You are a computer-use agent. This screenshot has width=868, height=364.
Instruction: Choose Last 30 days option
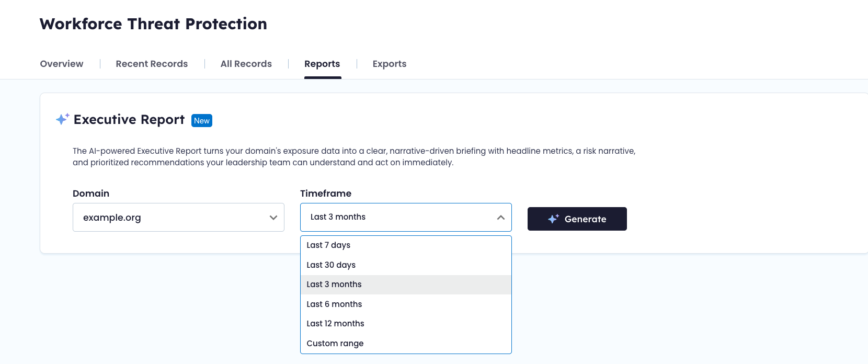pyautogui.click(x=406, y=265)
